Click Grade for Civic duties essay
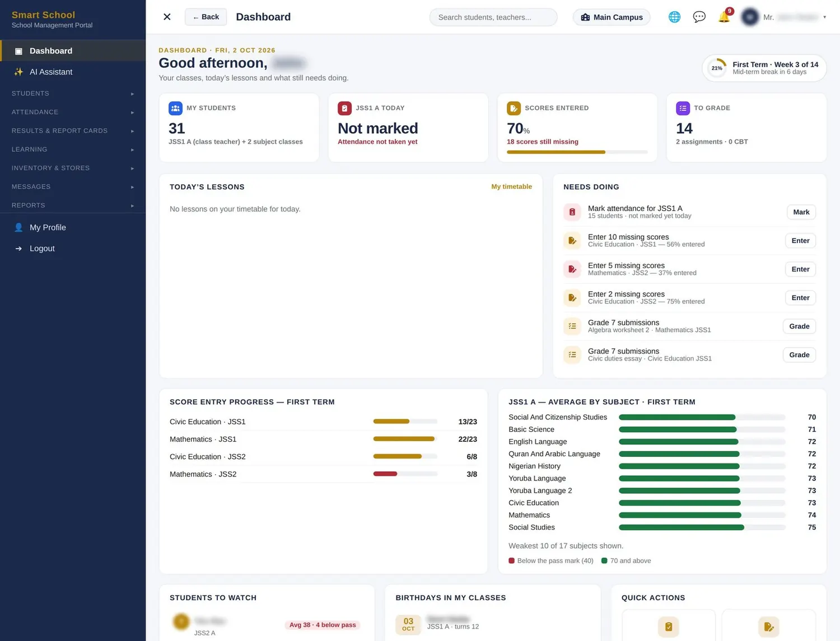Viewport: 840px width, 641px height. (799, 355)
